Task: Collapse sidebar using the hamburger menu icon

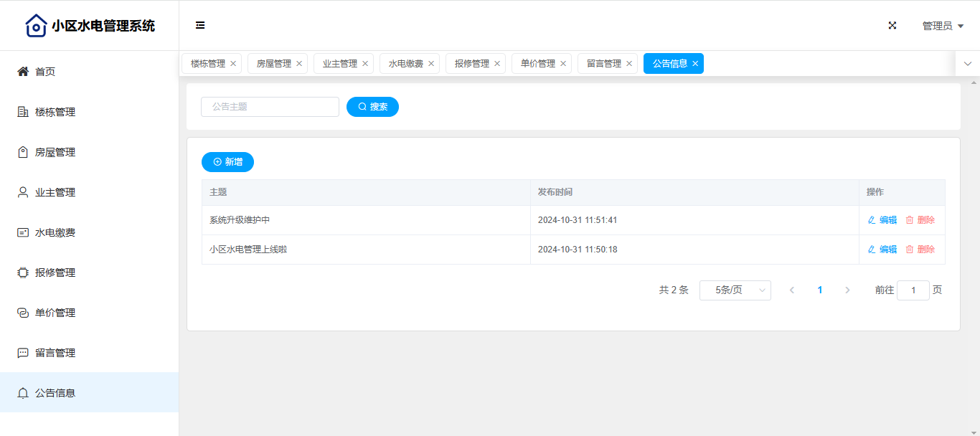Action: click(200, 25)
